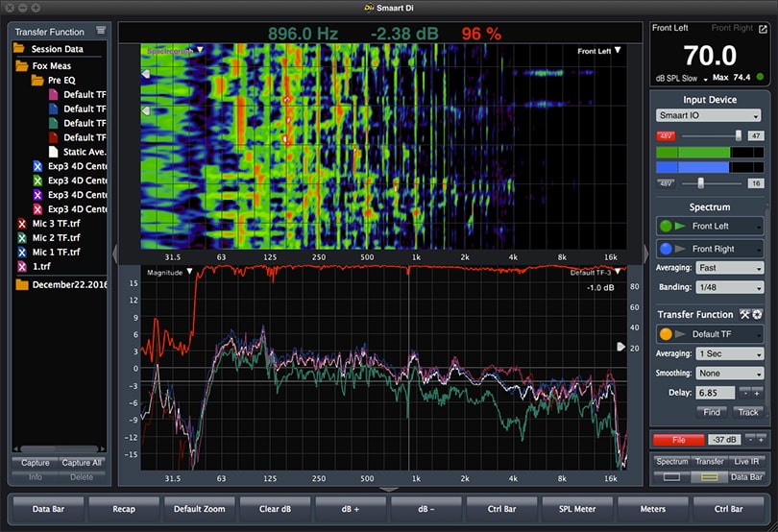This screenshot has height=532, width=778.
Task: Click the Capture All button
Action: pos(82,463)
